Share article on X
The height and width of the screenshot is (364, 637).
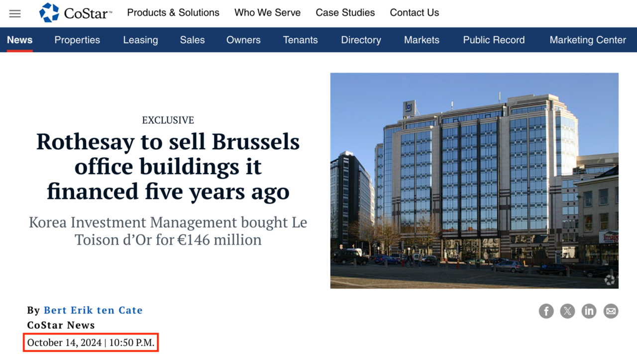(x=567, y=311)
